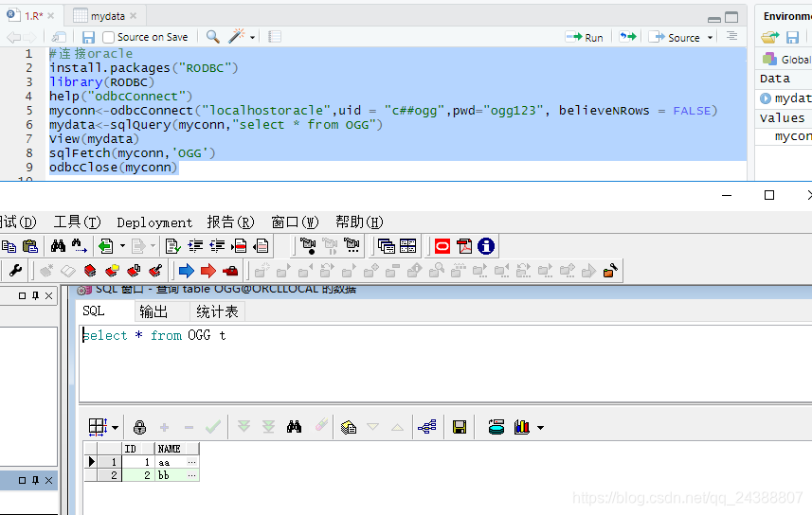The image size is (812, 515).
Task: Open the grid view mode dropdown arrow
Action: pos(115,428)
